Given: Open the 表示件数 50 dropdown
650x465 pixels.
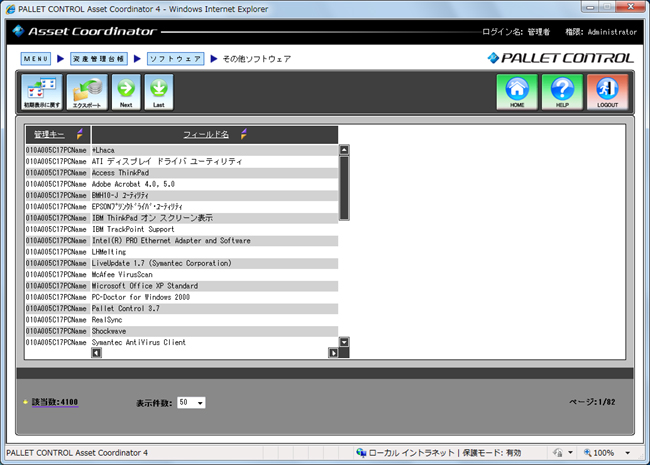Looking at the screenshot, I should pos(191,402).
